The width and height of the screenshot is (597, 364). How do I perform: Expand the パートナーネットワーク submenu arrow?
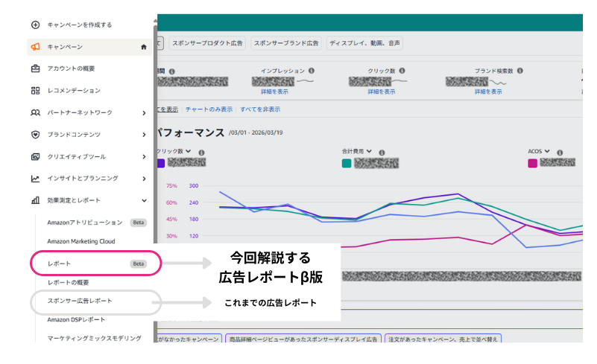tap(144, 112)
